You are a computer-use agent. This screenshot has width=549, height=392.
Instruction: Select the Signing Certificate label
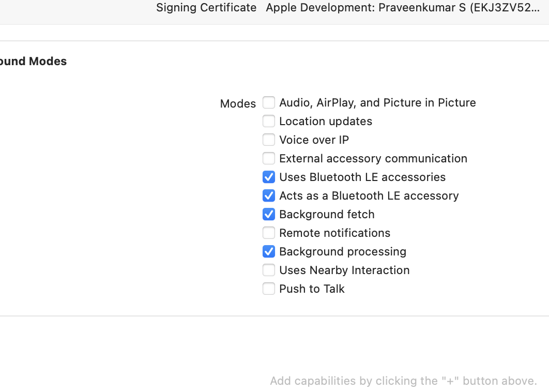(206, 8)
